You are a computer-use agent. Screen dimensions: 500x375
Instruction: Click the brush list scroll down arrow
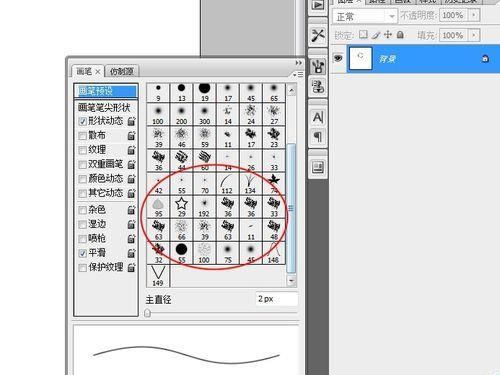click(x=291, y=281)
